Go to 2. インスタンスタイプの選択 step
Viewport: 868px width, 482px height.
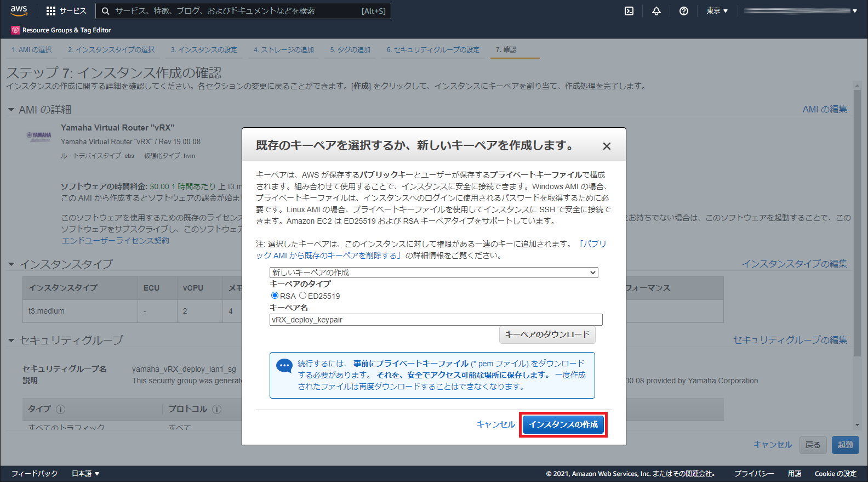(x=111, y=50)
